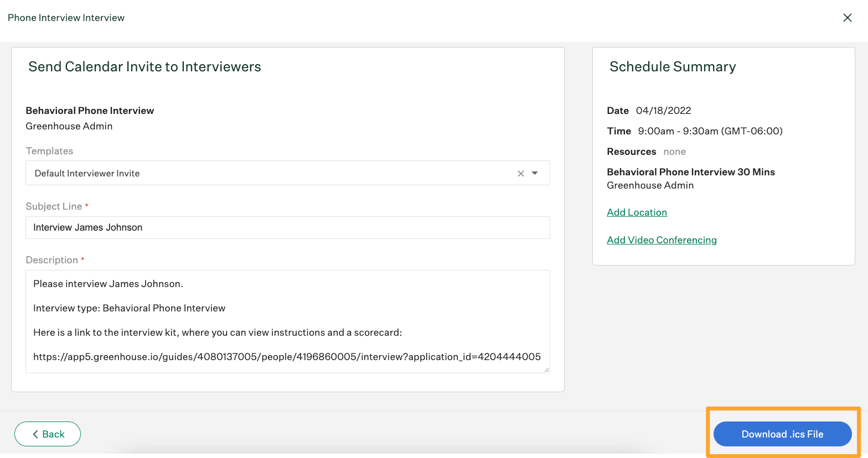Click the Templates label
This screenshot has height=458, width=868.
coord(49,151)
